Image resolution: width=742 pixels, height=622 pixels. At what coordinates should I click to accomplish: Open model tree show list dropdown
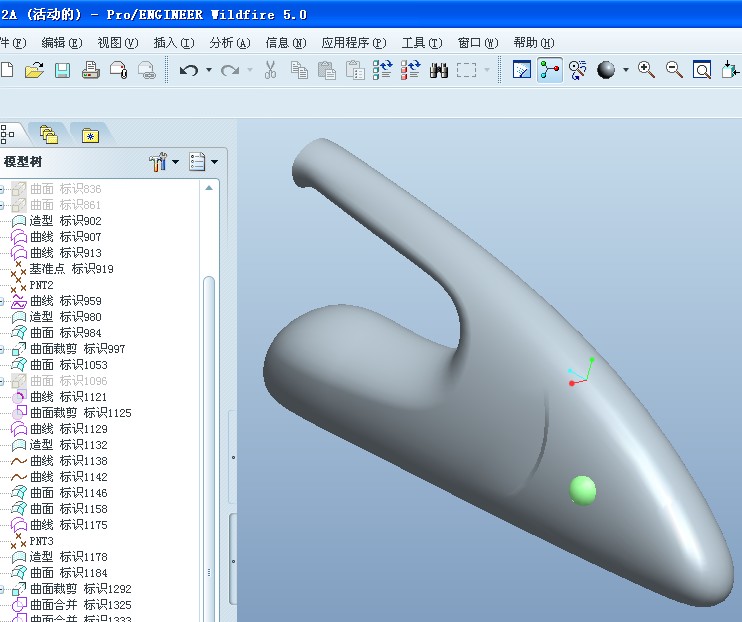tap(214, 162)
